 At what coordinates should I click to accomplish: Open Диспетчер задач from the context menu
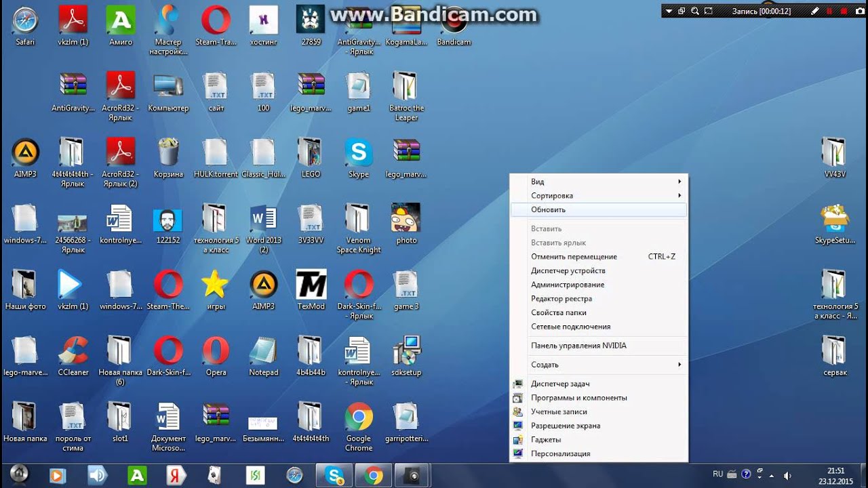tap(599, 384)
